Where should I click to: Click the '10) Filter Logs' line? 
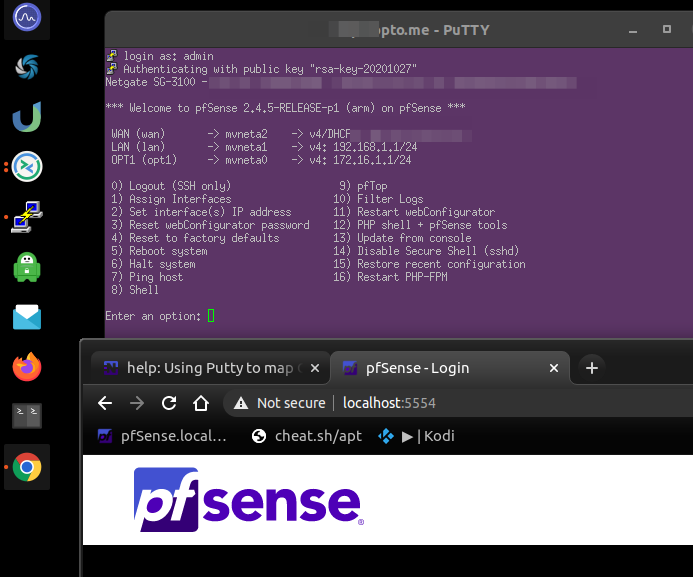pos(378,199)
